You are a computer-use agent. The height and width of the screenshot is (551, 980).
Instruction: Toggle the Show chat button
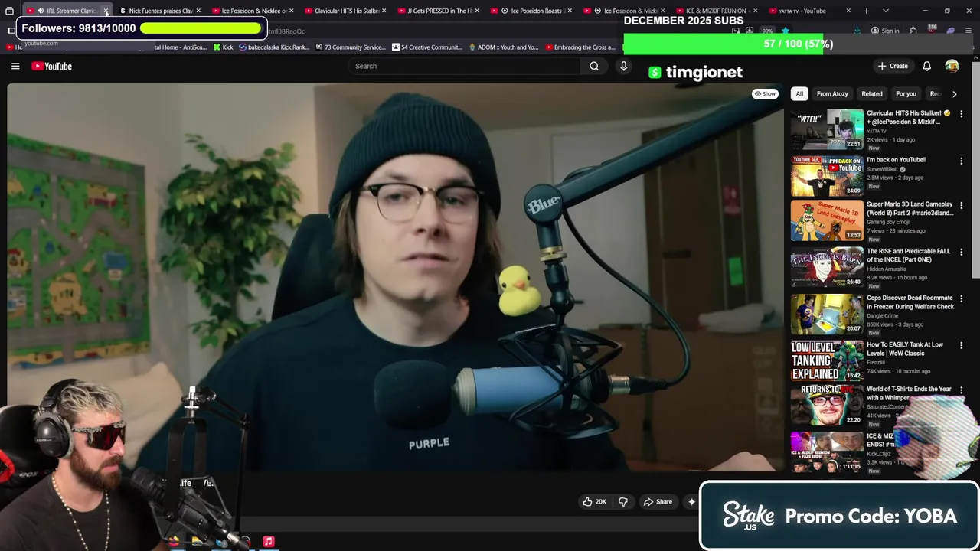[765, 94]
